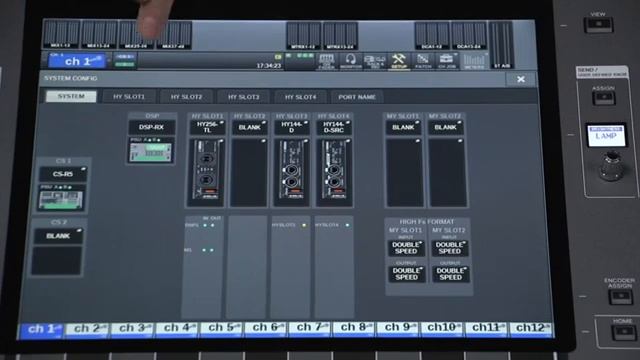Screen dimensions: 640x360
Task: Show the DCA13-24 meter block
Action: (x=469, y=36)
